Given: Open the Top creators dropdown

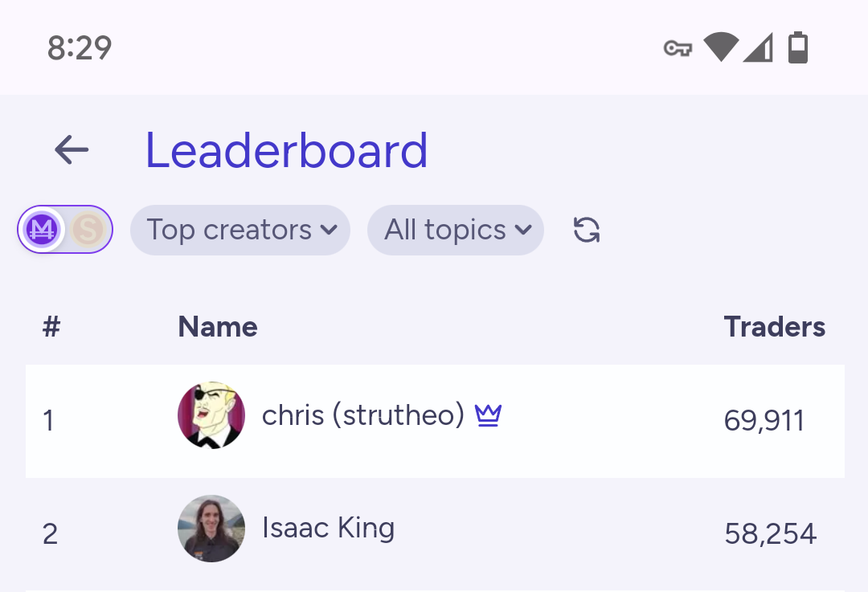Looking at the screenshot, I should (x=240, y=231).
